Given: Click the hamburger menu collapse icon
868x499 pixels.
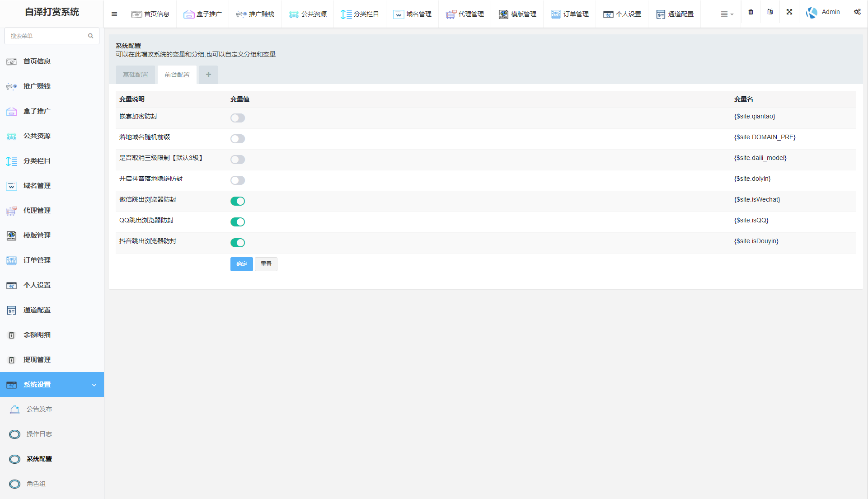Looking at the screenshot, I should [x=114, y=14].
